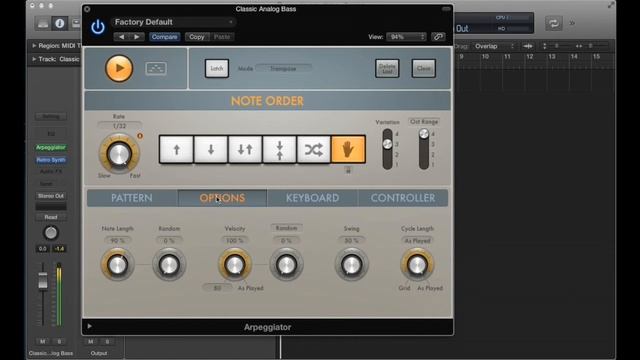Click the Note Length knob
Viewport: 640px width, 360px height.
click(x=118, y=265)
